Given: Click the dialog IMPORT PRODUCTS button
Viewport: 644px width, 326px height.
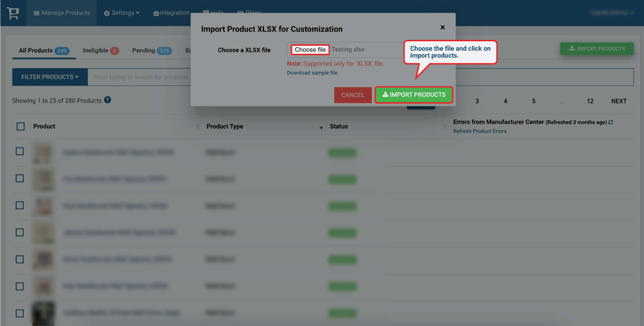Looking at the screenshot, I should click(414, 95).
